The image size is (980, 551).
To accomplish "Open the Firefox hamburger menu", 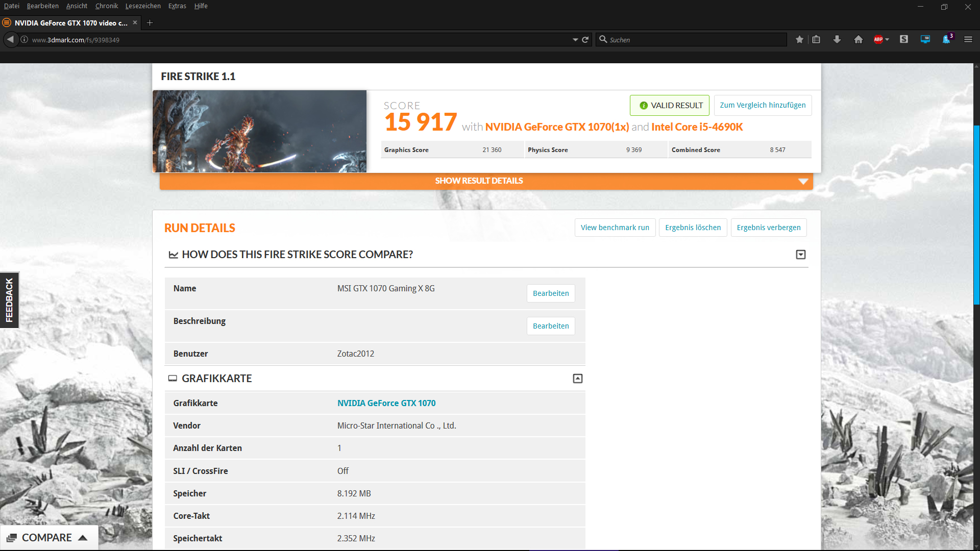I will [968, 40].
